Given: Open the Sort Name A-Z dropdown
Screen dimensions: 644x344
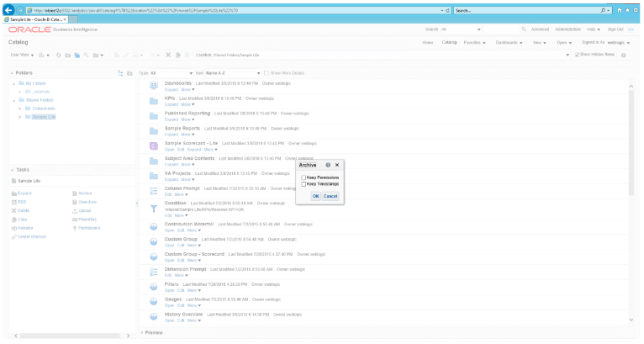Looking at the screenshot, I should [233, 73].
